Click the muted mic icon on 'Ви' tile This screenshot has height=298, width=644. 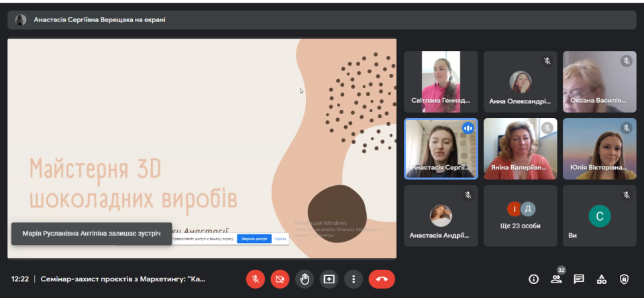(x=627, y=195)
